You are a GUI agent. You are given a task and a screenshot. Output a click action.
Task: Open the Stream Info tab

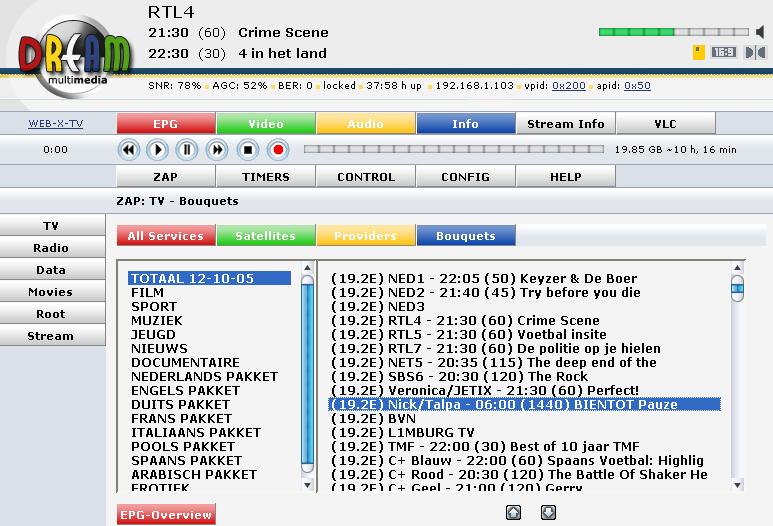pos(565,124)
